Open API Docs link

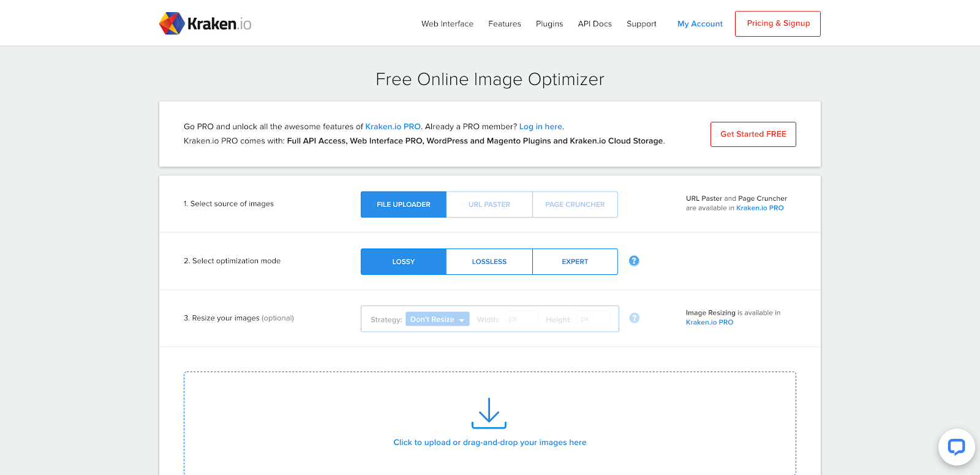[x=595, y=24]
